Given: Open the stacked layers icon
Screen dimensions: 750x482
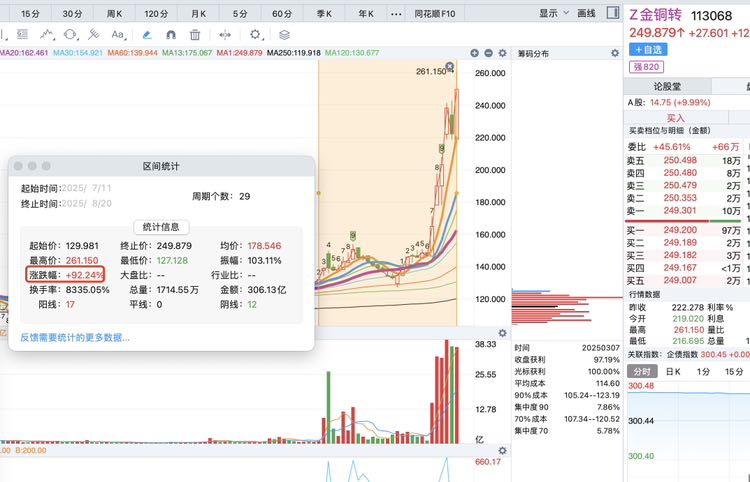Looking at the screenshot, I should pyautogui.click(x=284, y=34).
